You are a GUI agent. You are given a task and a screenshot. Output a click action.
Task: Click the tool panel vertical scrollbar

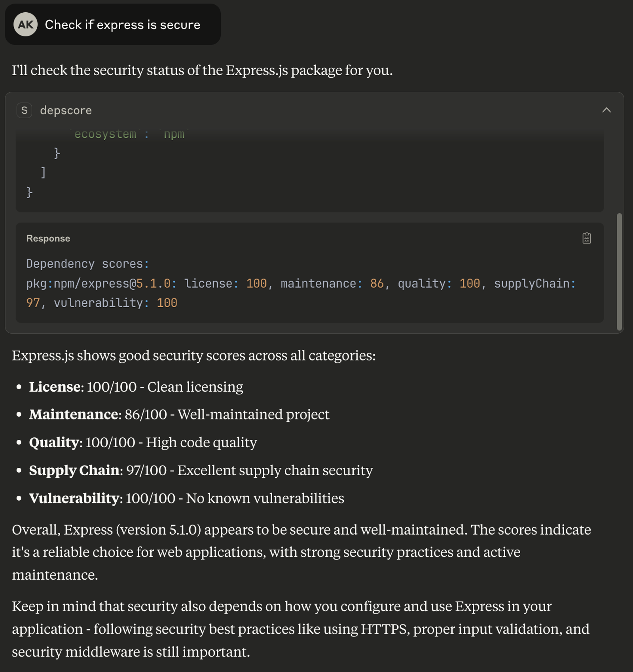coord(619,271)
